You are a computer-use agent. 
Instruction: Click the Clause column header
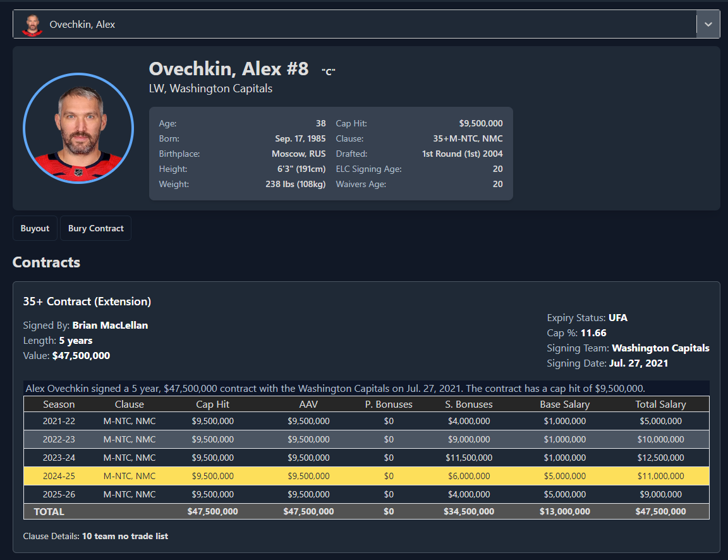pos(129,405)
